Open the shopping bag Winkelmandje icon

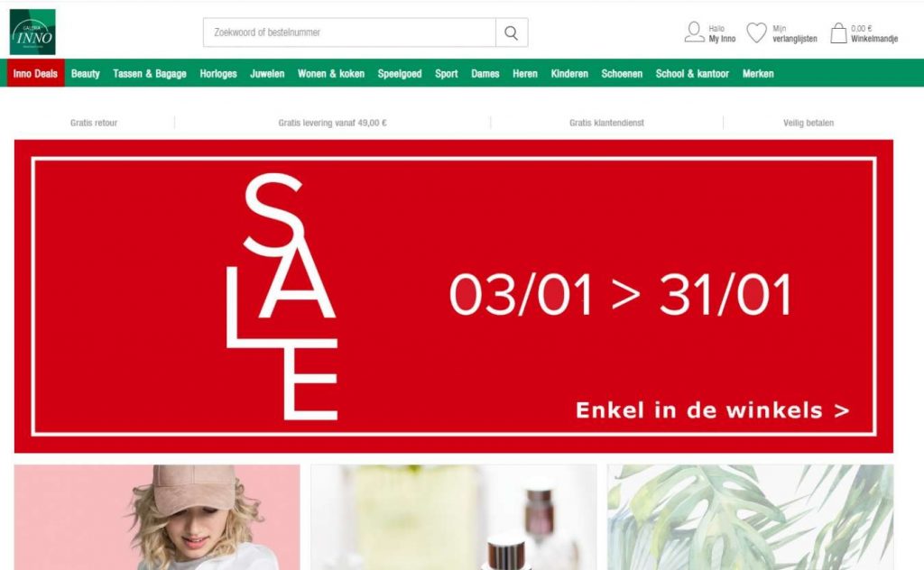pos(838,33)
